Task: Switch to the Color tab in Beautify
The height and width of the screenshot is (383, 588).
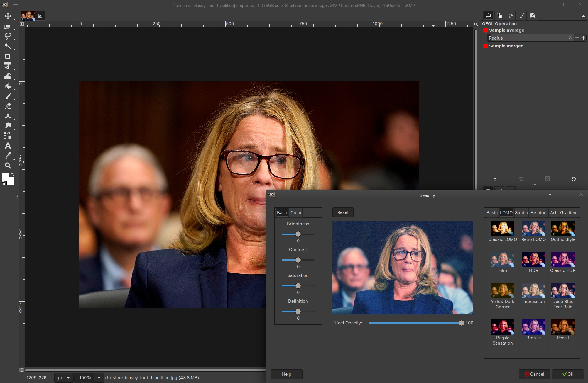Action: (x=296, y=213)
